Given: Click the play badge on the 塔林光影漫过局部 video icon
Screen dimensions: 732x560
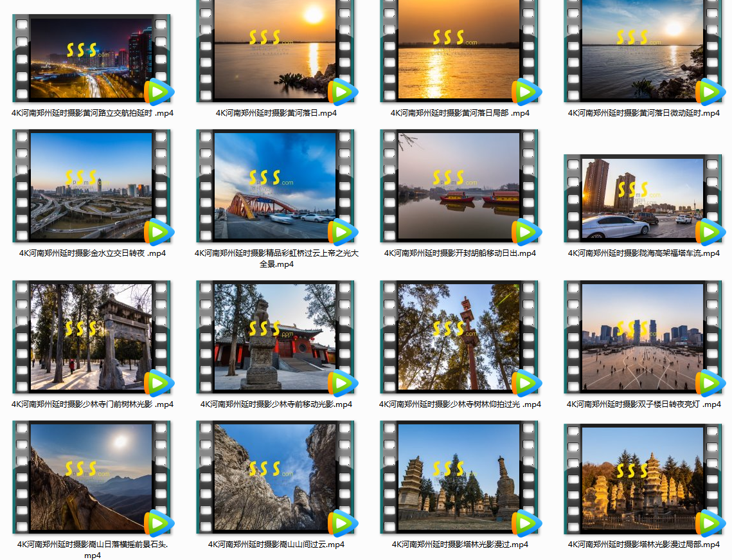Looking at the screenshot, I should coord(710,523).
